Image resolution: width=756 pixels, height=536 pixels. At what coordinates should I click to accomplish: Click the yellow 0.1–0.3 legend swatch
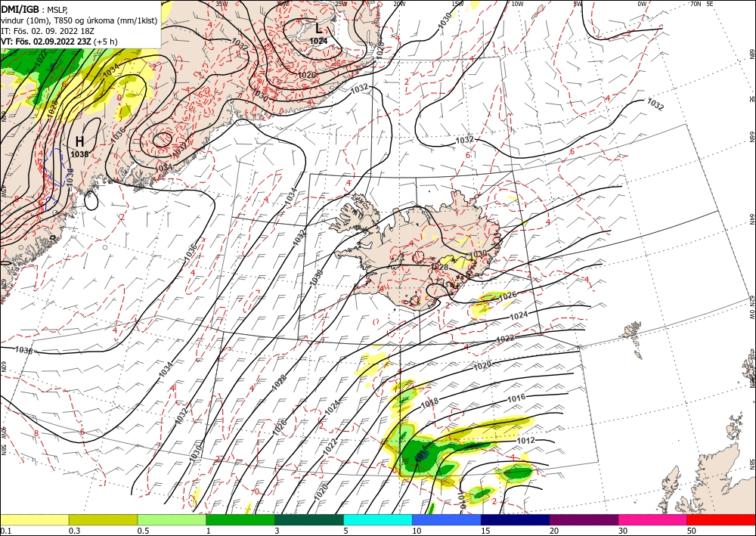click(34, 519)
